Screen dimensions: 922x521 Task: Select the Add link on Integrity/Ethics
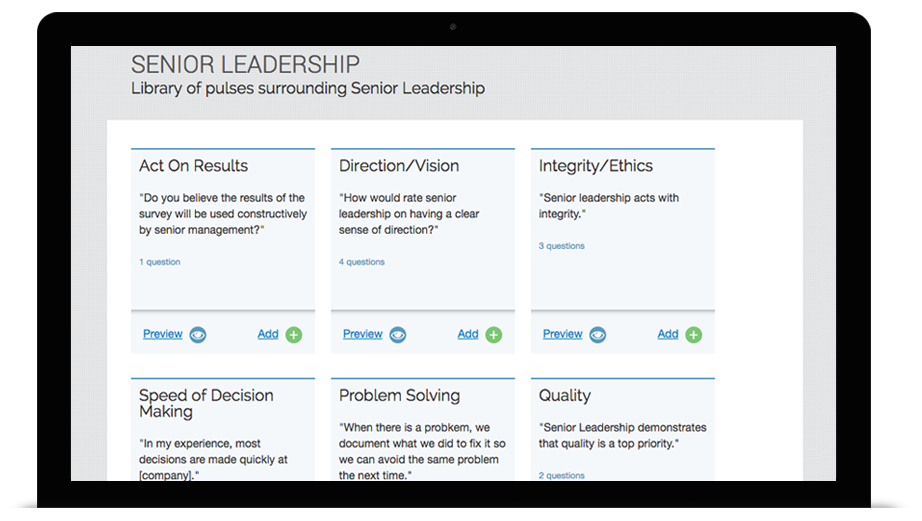[667, 334]
